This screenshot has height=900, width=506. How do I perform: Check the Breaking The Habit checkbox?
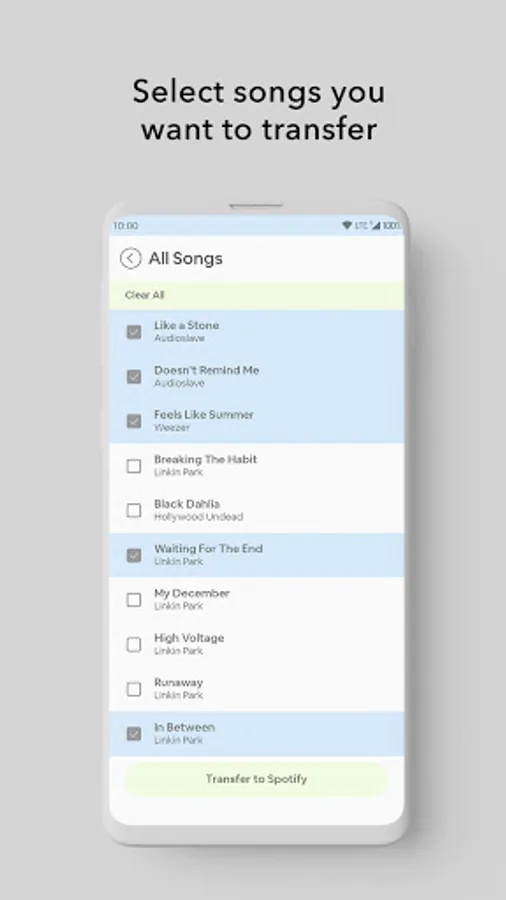click(134, 466)
